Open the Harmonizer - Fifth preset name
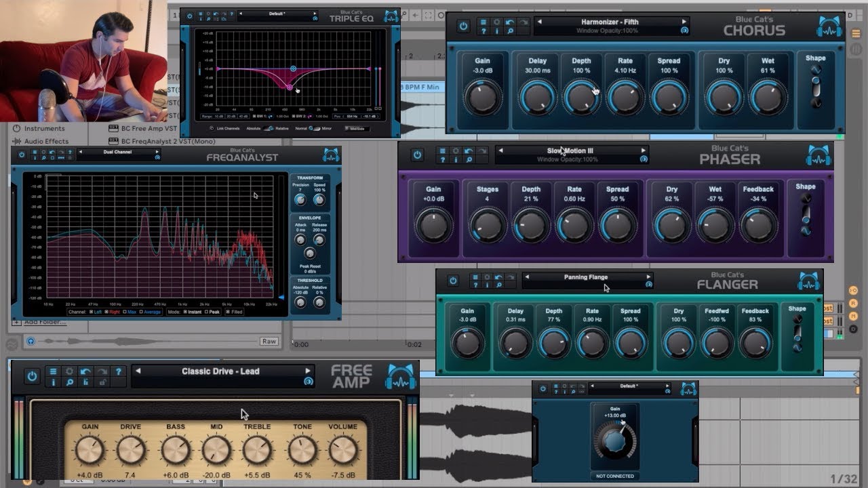This screenshot has height=488, width=868. click(x=610, y=22)
